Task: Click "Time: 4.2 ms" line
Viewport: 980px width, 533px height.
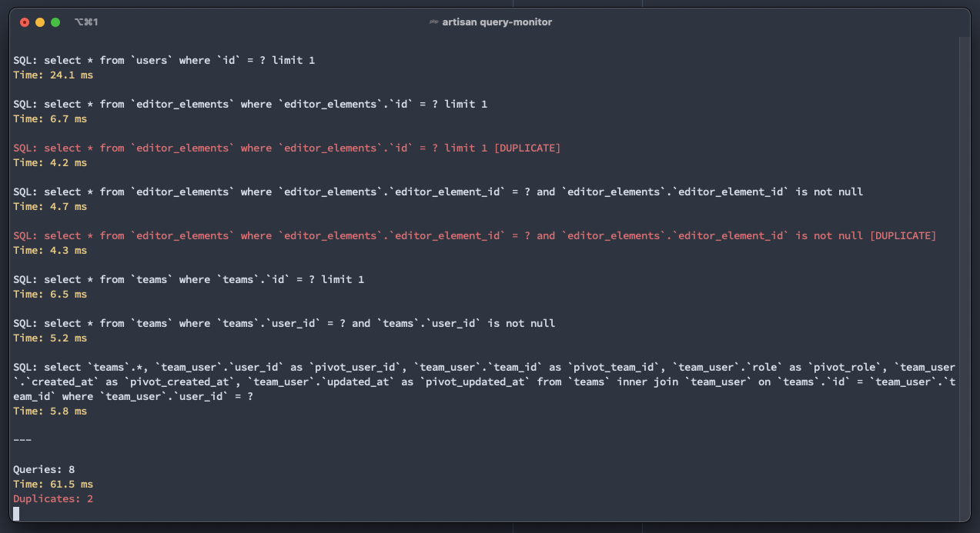Action: tap(50, 162)
